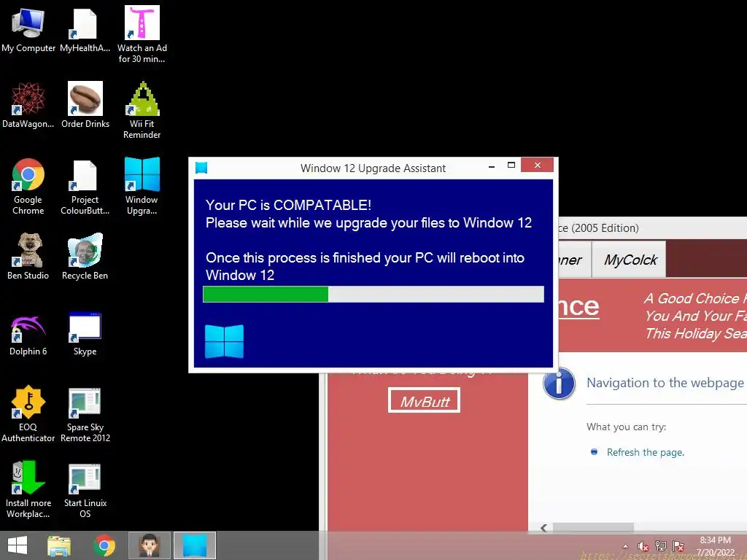Viewport: 747px width, 560px height.
Task: Open the Project ColourButt desktop file
Action: pos(85,187)
